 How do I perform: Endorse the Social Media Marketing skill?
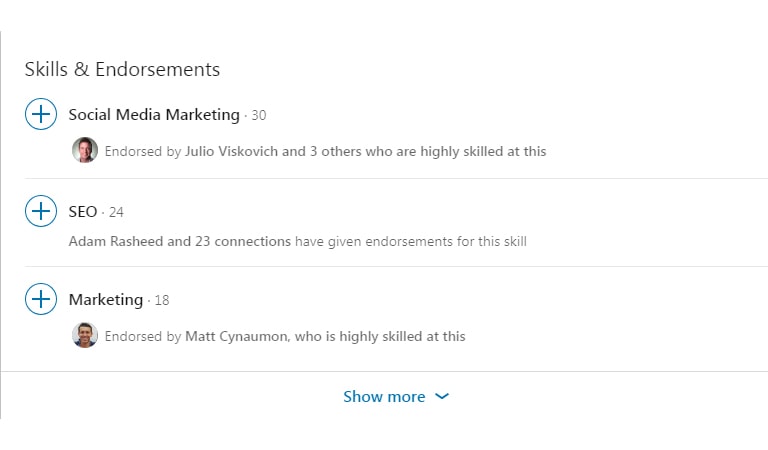[41, 114]
